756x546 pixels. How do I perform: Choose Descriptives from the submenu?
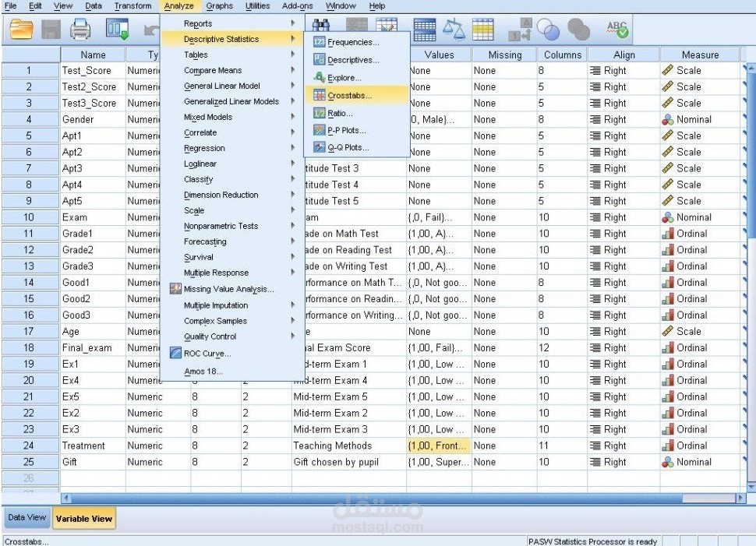pyautogui.click(x=356, y=60)
